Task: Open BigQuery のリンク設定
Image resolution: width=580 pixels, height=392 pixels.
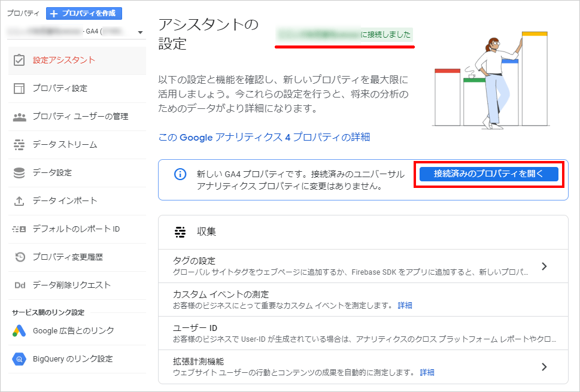Action: (77, 358)
